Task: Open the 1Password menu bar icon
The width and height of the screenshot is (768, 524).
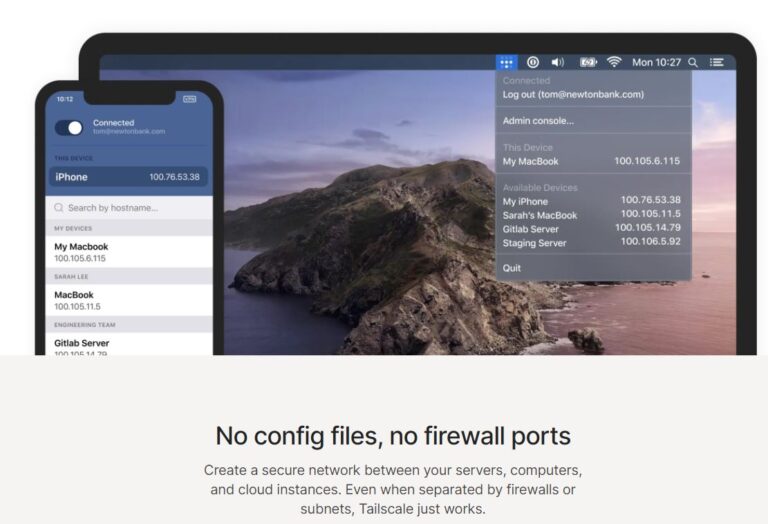Action: [x=533, y=62]
